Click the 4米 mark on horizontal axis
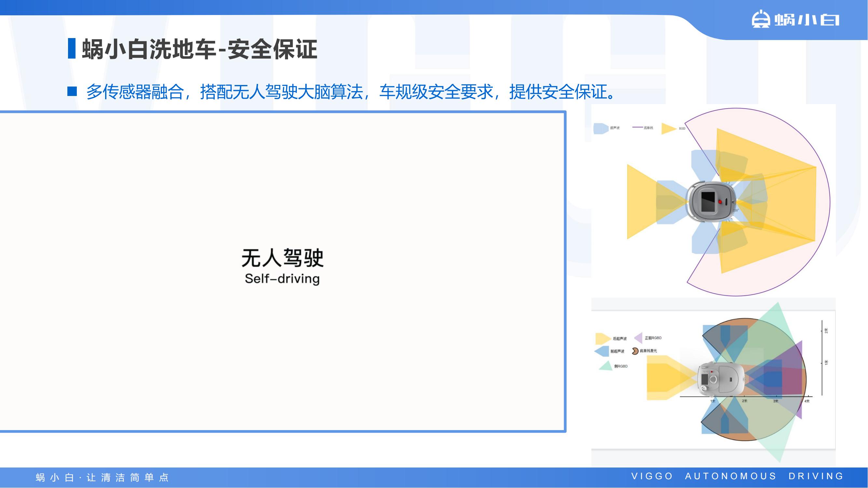 click(807, 401)
